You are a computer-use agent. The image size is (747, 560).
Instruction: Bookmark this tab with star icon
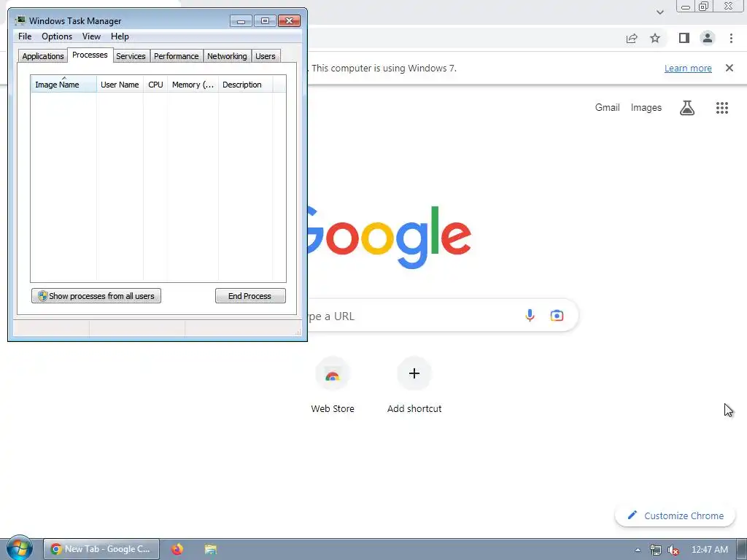point(655,38)
